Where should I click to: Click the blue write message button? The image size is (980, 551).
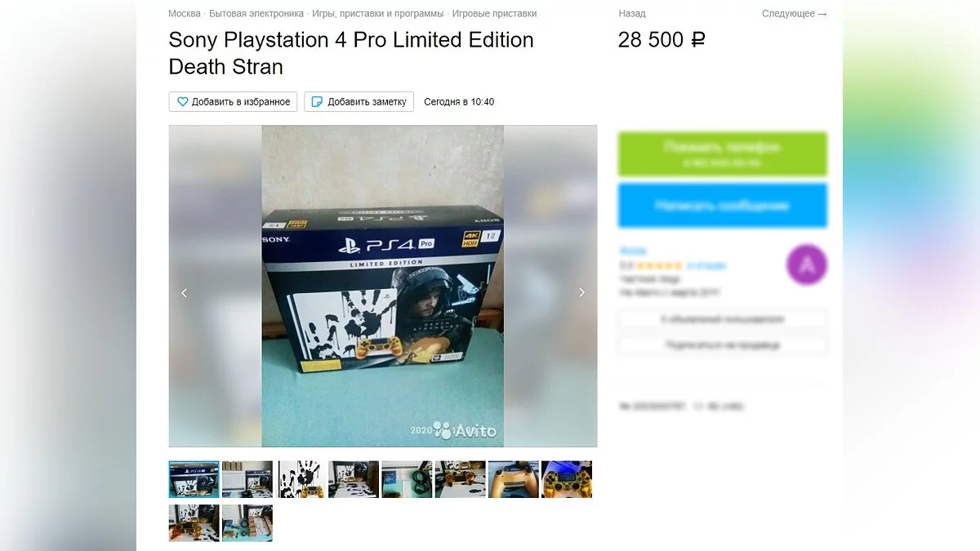(x=723, y=206)
